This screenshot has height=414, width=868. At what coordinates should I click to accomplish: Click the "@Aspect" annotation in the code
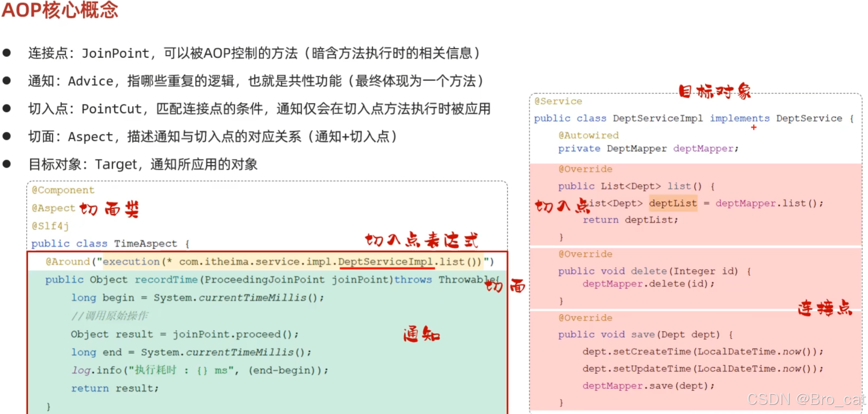pos(53,208)
